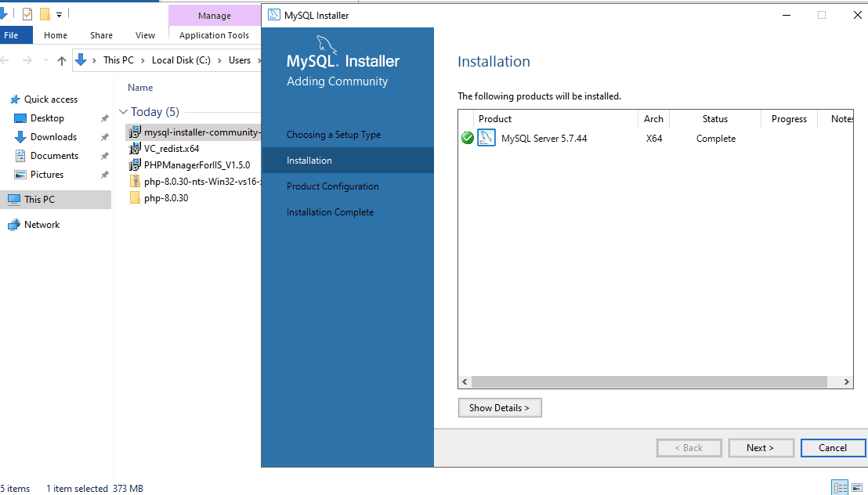
Task: Select the VC_redist.x64 installer file icon
Action: (x=135, y=149)
